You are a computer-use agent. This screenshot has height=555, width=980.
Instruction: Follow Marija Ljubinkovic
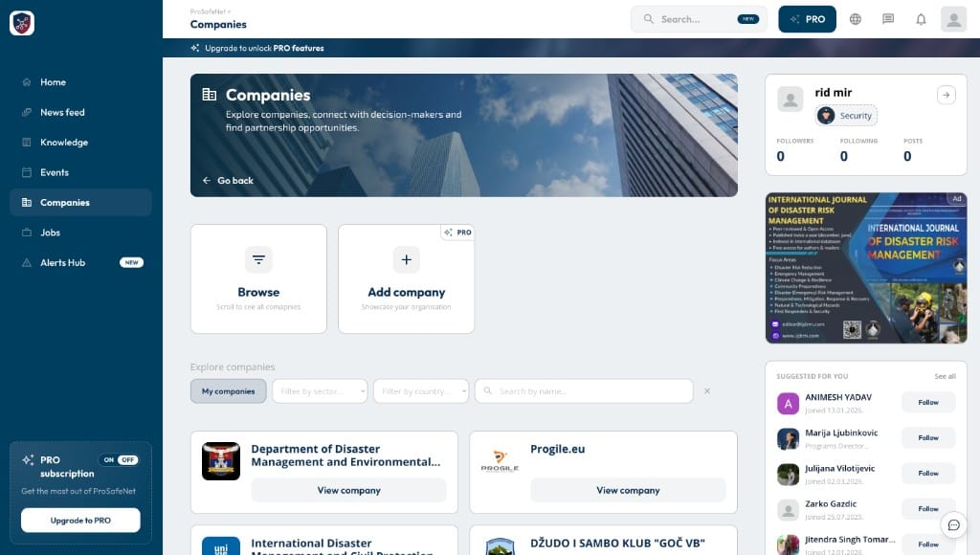[928, 438]
